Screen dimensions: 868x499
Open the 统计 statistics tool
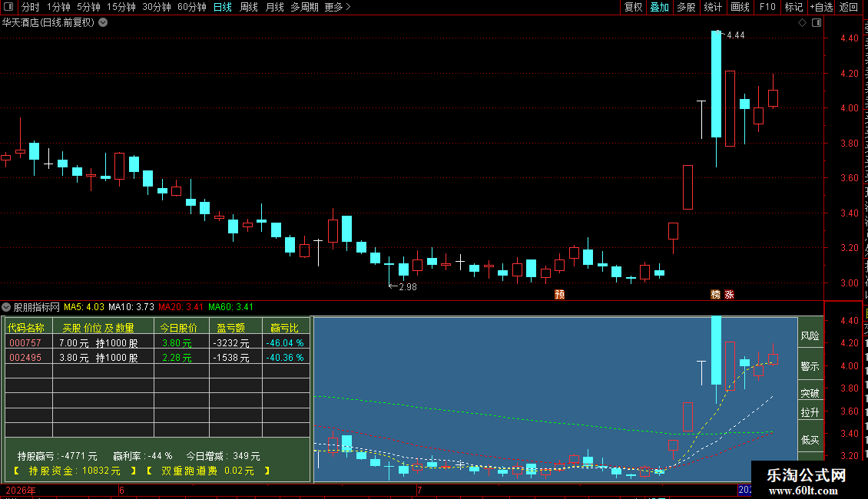tap(713, 7)
